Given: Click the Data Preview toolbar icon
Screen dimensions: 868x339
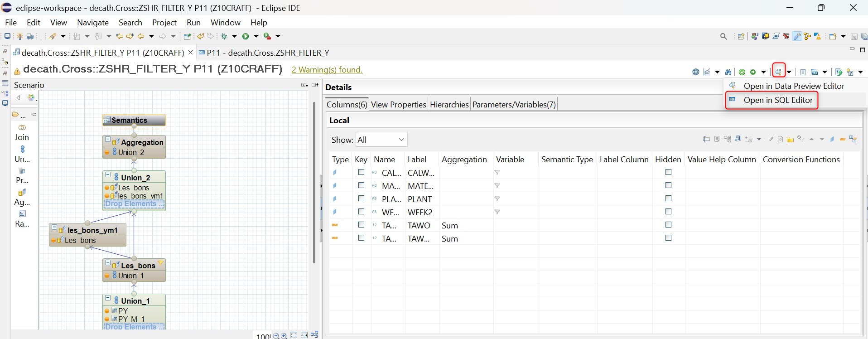Looking at the screenshot, I should tap(778, 71).
